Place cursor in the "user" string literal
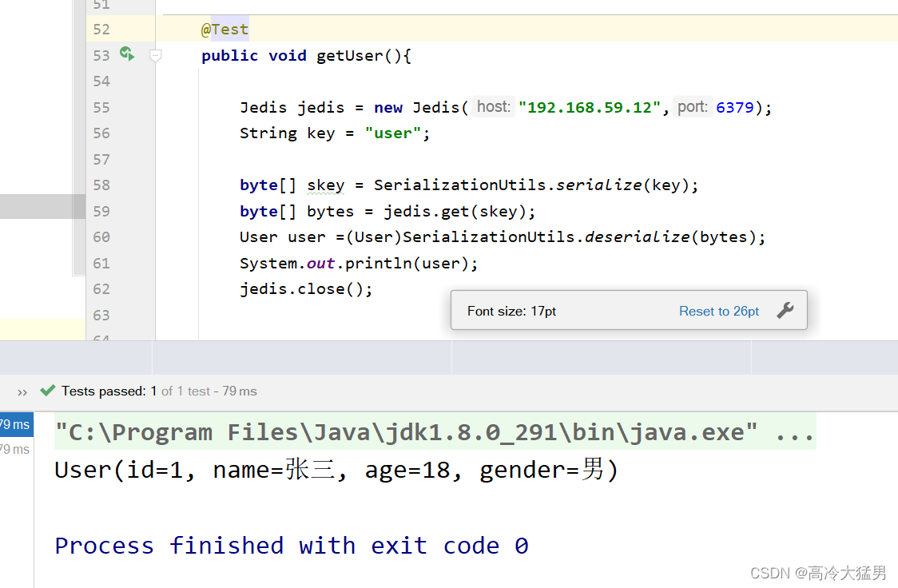 point(392,133)
